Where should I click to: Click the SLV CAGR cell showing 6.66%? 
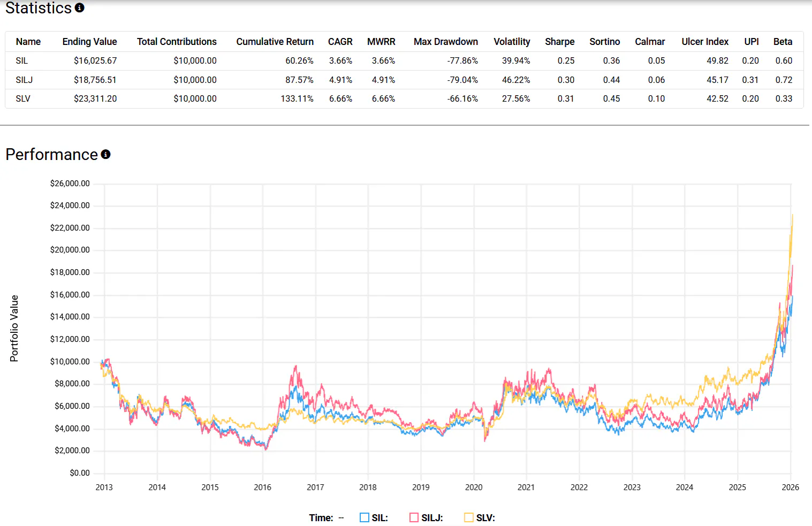pyautogui.click(x=341, y=99)
